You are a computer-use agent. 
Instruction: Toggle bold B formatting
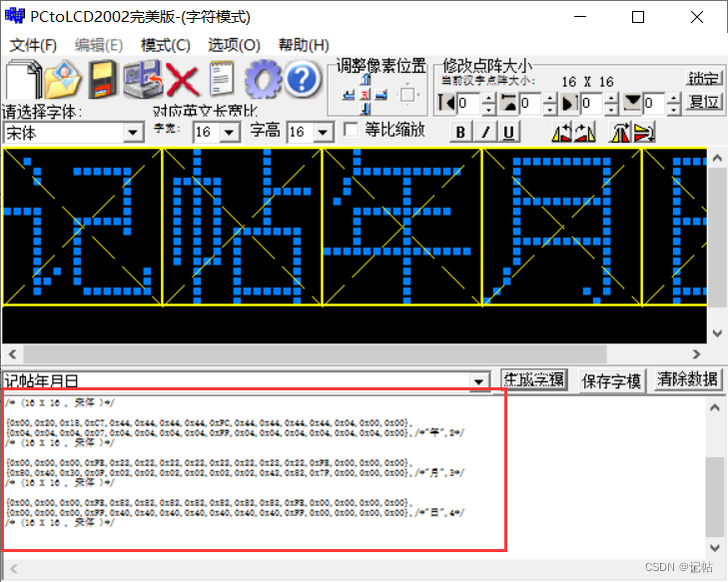tap(461, 132)
